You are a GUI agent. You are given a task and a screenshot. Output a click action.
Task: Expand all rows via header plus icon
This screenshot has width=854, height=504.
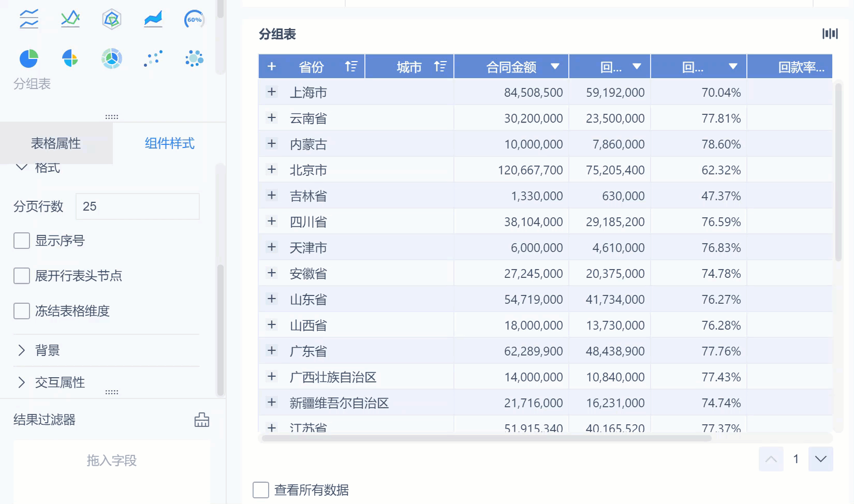(272, 66)
